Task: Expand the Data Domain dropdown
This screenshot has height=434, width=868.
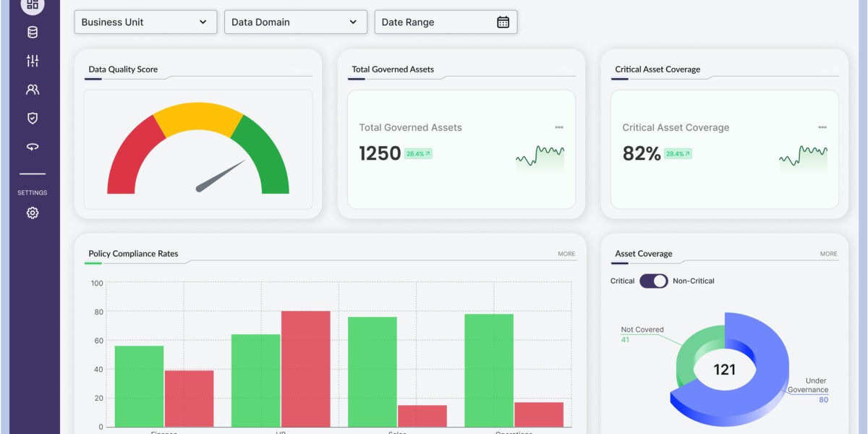Action: point(296,22)
